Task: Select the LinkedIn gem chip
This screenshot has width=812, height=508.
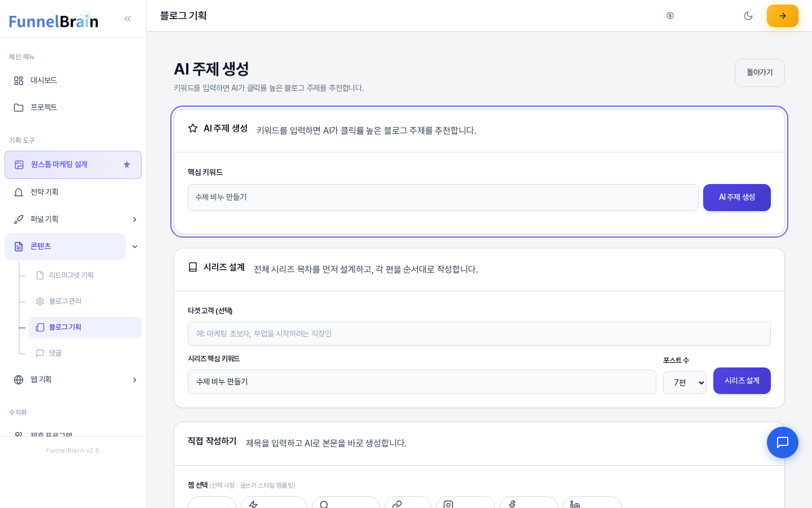Action: [592, 503]
